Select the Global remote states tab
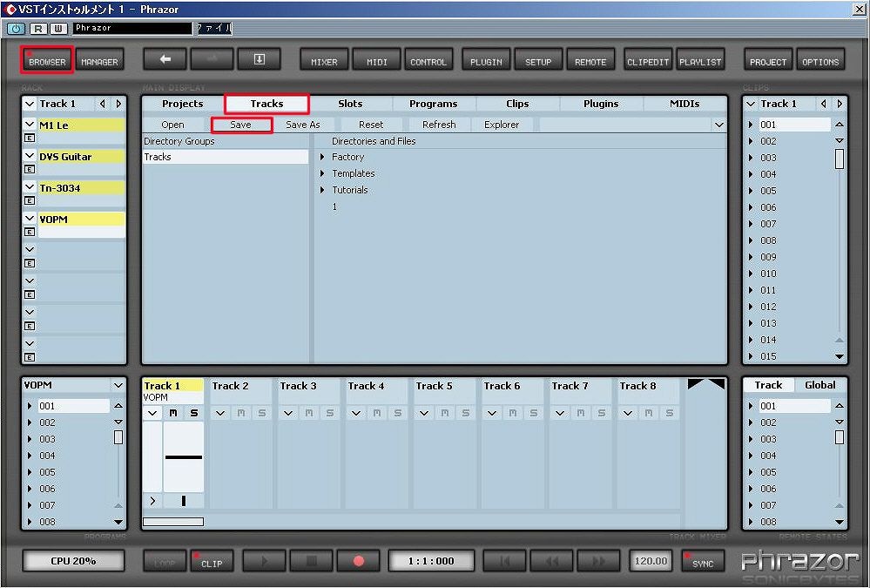This screenshot has height=588, width=870. [x=820, y=385]
